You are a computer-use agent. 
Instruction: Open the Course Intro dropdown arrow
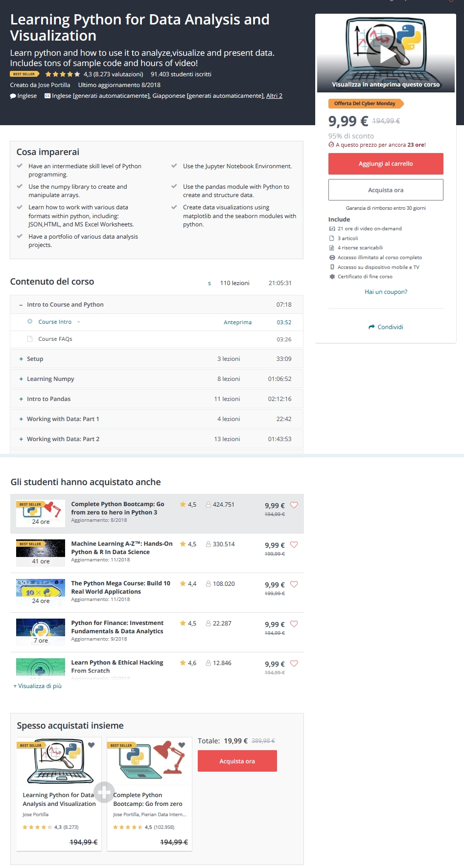click(x=79, y=322)
